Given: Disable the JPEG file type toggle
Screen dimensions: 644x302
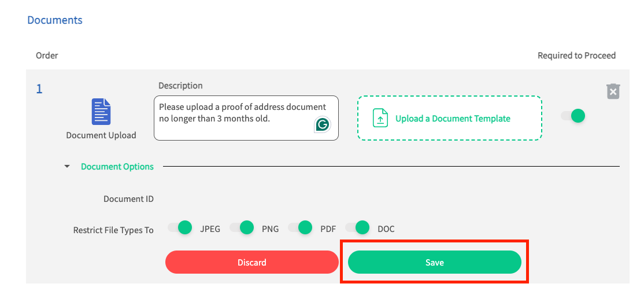Looking at the screenshot, I should pos(180,227).
